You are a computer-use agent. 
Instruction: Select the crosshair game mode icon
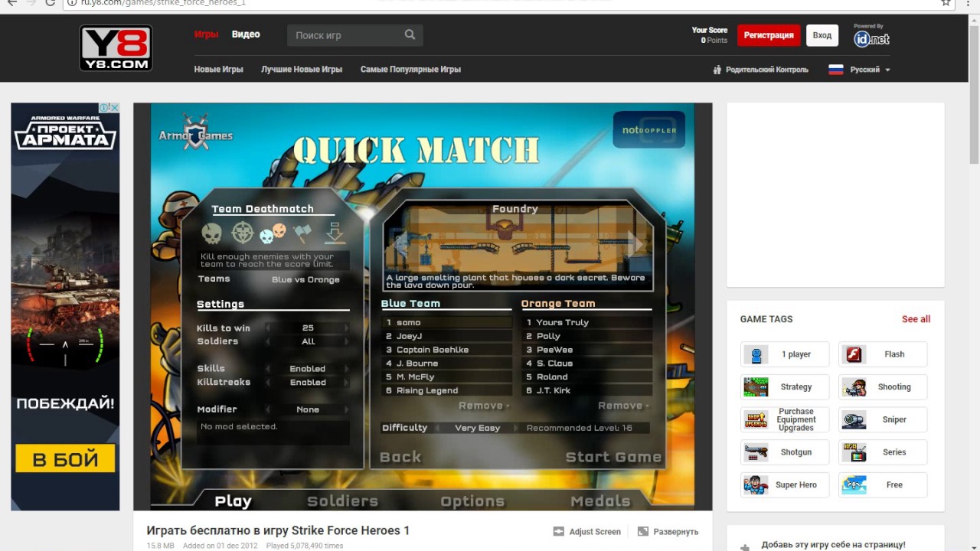[243, 233]
